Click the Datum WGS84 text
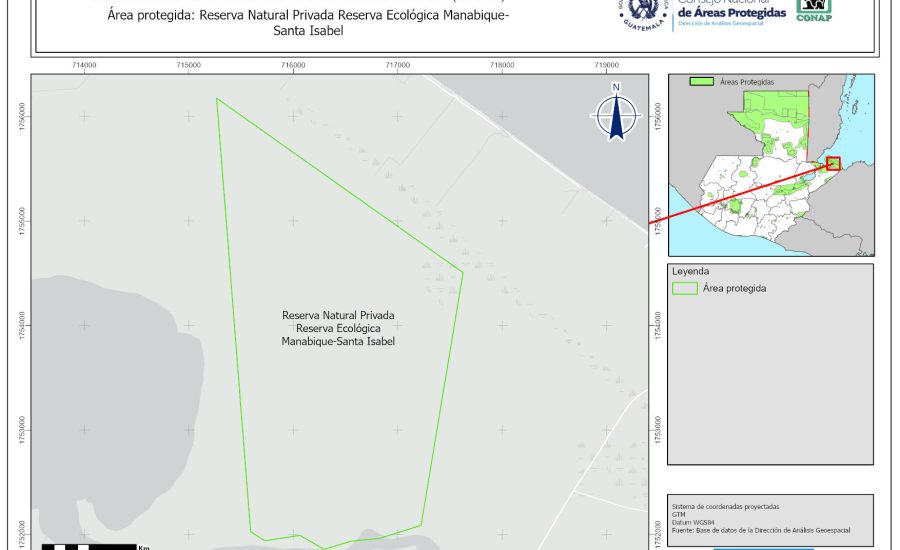Image resolution: width=900 pixels, height=550 pixels. 692,523
